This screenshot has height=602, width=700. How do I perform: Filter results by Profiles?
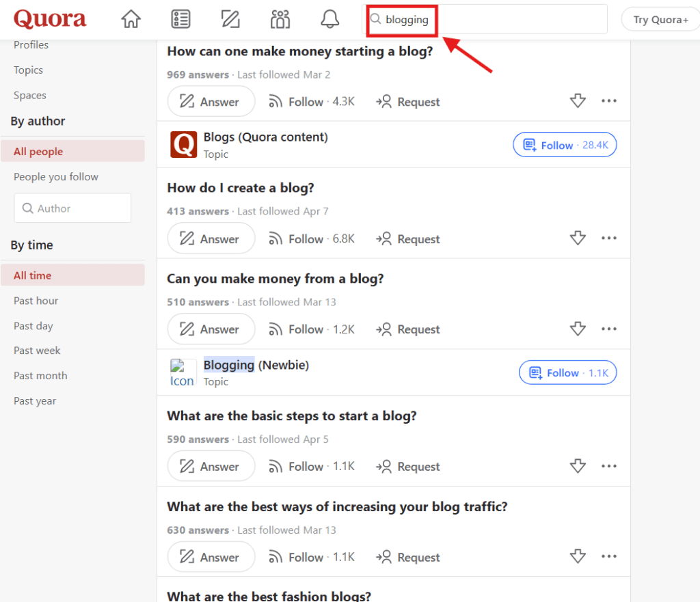pos(31,45)
